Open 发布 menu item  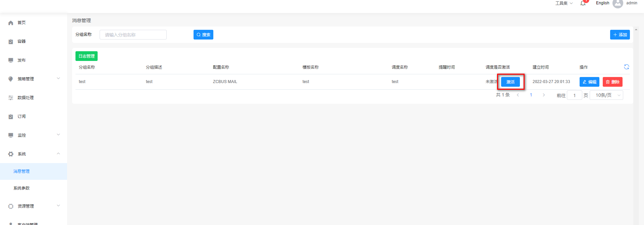[34, 60]
